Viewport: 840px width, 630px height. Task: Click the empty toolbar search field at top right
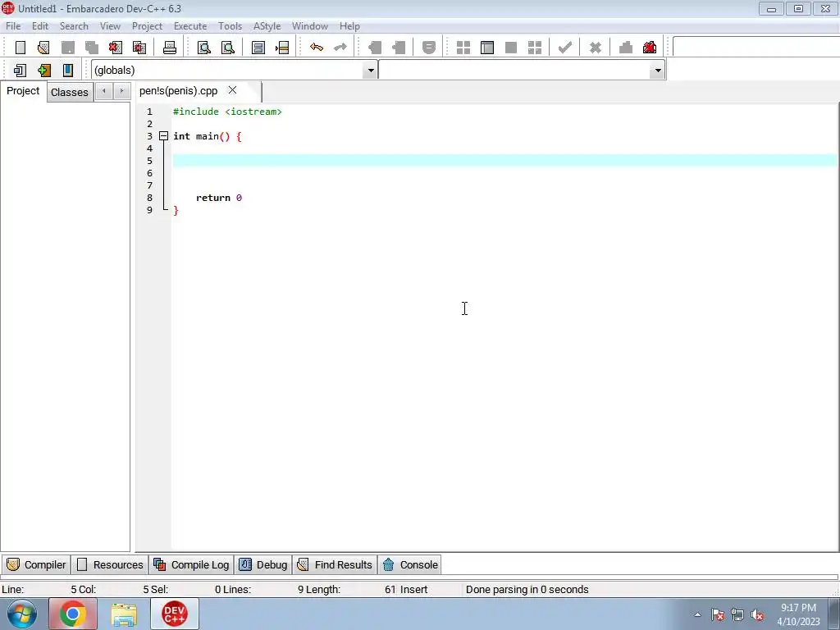click(756, 47)
